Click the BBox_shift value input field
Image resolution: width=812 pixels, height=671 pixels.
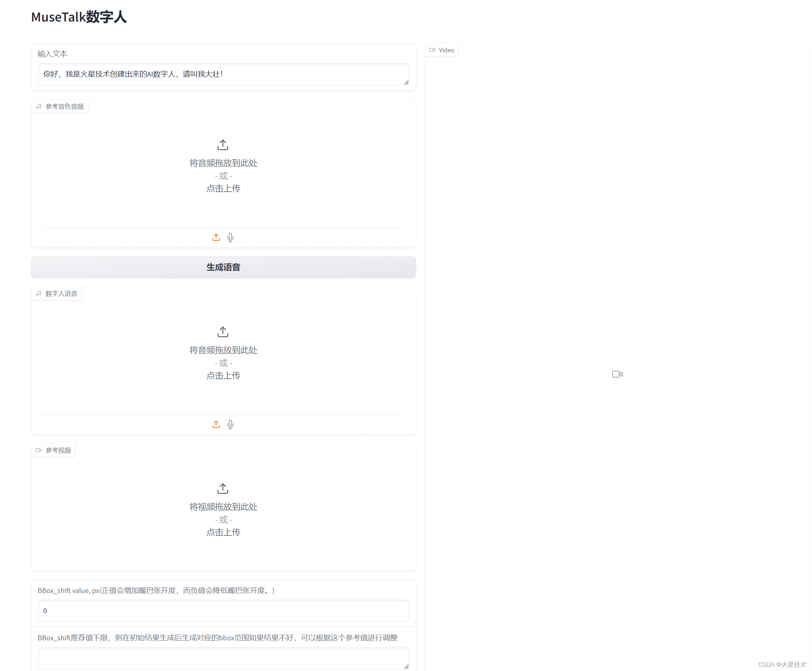(x=223, y=611)
